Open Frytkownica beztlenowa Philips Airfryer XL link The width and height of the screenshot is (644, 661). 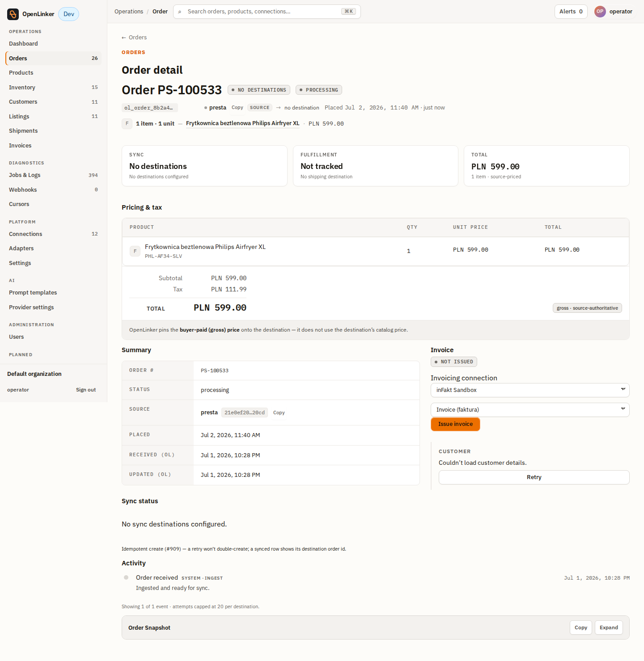[243, 123]
